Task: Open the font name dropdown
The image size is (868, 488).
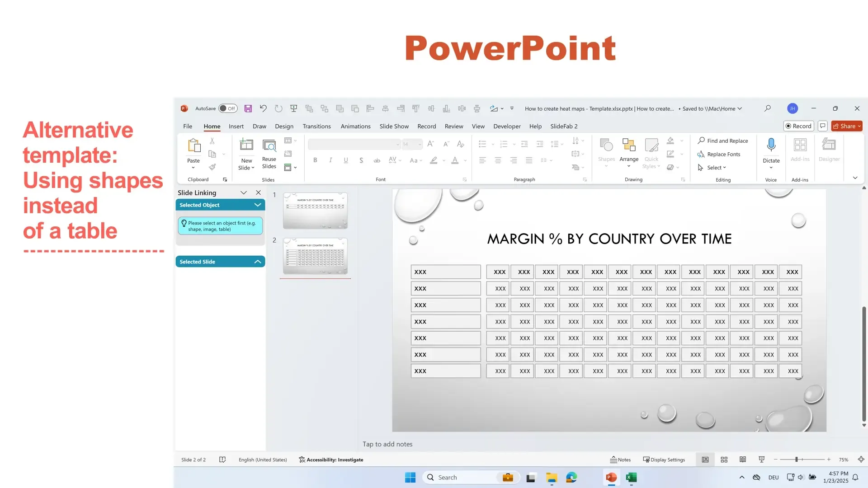Action: pyautogui.click(x=398, y=145)
